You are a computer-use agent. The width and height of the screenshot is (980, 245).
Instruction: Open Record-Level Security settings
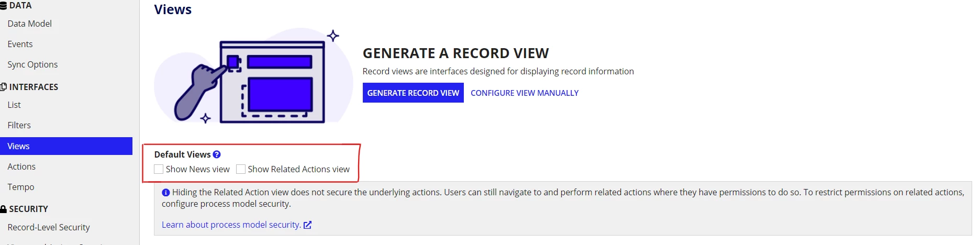click(49, 227)
